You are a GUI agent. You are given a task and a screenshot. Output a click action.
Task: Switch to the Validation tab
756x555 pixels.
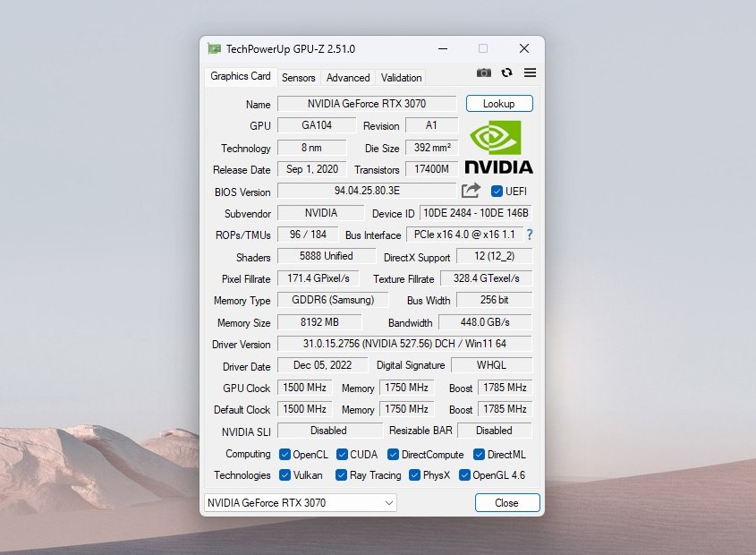401,78
